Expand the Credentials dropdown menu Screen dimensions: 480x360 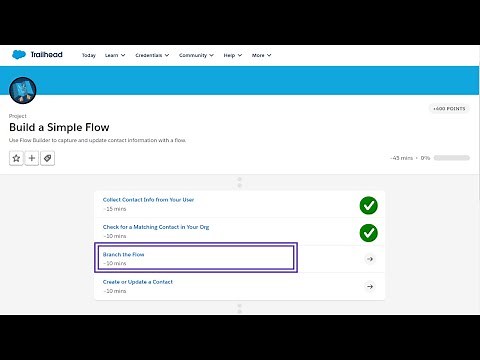pos(152,55)
